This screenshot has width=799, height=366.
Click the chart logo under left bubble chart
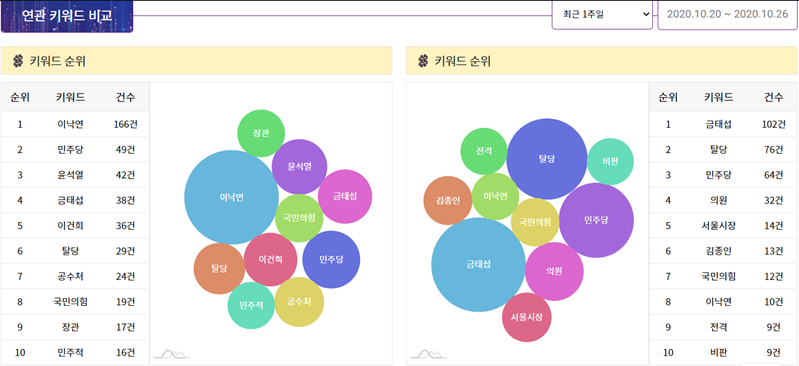[172, 353]
